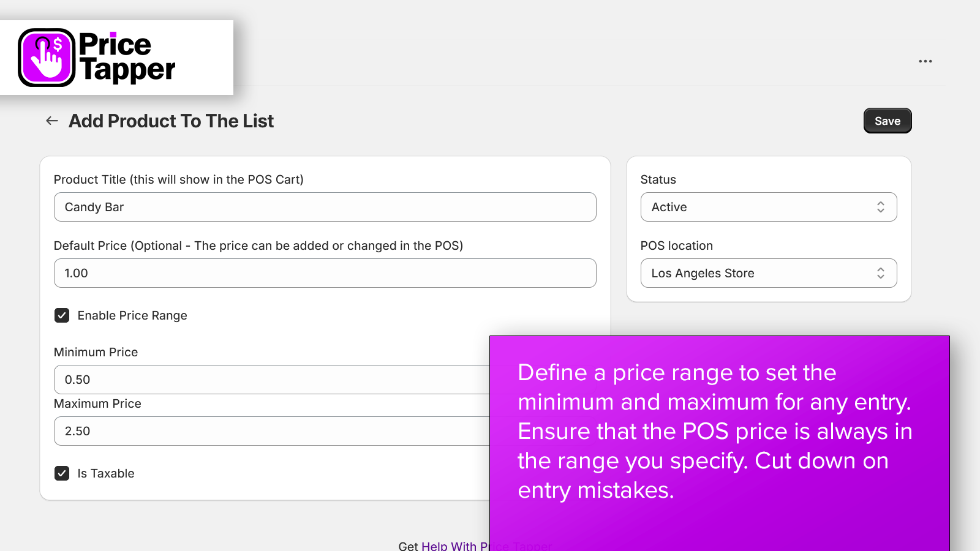The image size is (980, 551).
Task: Click the back arrow beside Add Product
Action: [52, 121]
